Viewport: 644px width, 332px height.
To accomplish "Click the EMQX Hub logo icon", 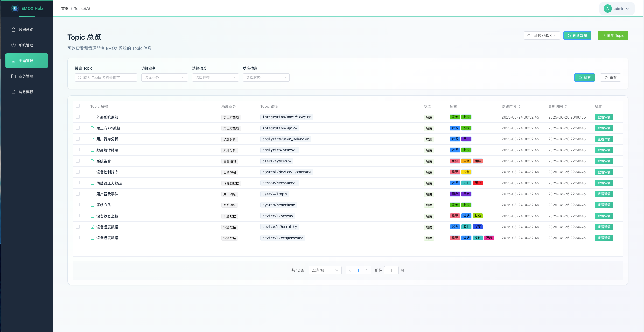I will click(15, 9).
